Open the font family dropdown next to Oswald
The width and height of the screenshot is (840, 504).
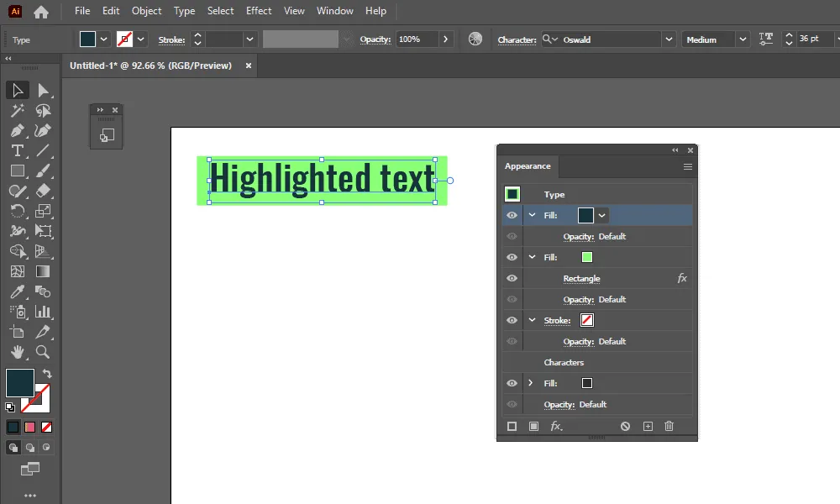click(x=669, y=39)
